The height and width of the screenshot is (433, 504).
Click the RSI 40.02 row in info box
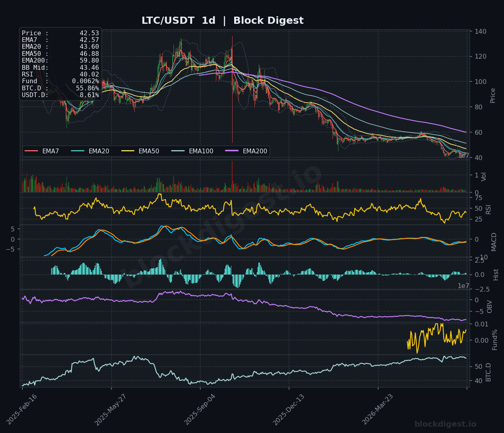(x=60, y=74)
